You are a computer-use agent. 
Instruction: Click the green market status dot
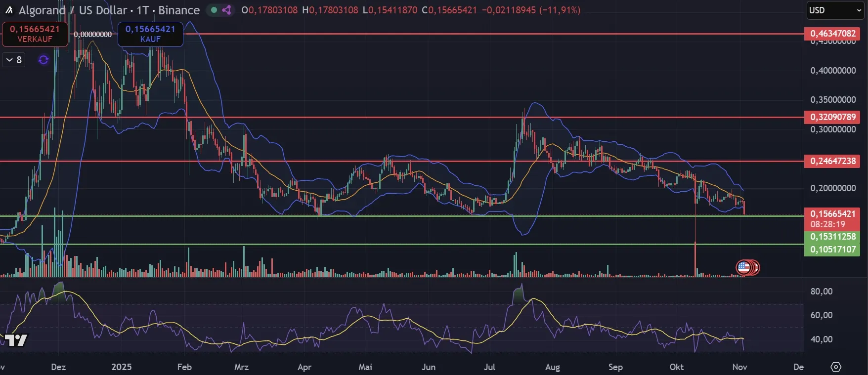point(214,10)
